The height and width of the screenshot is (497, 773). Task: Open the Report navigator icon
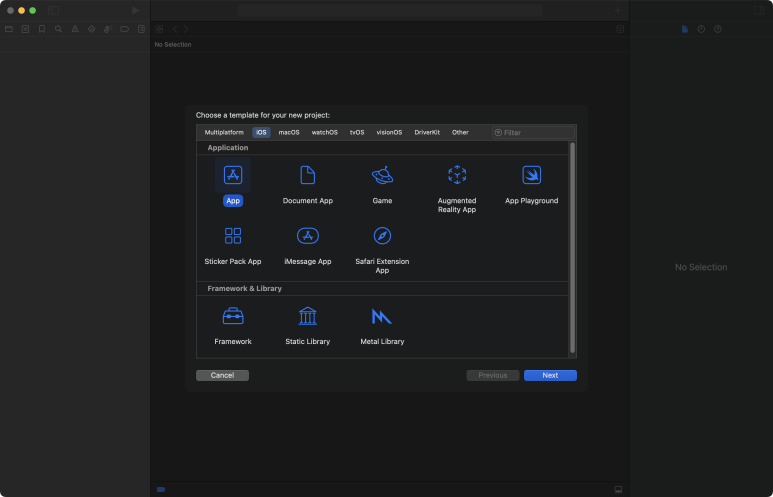[141, 29]
